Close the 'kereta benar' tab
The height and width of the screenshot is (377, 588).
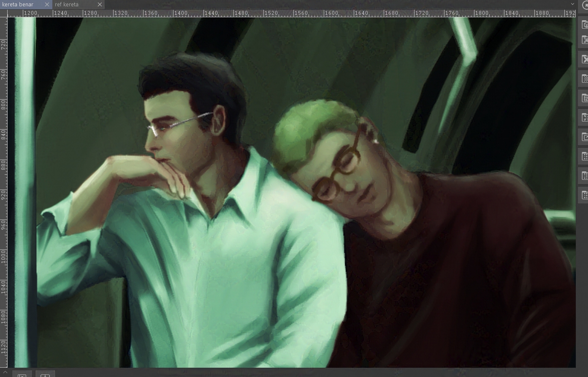point(47,5)
